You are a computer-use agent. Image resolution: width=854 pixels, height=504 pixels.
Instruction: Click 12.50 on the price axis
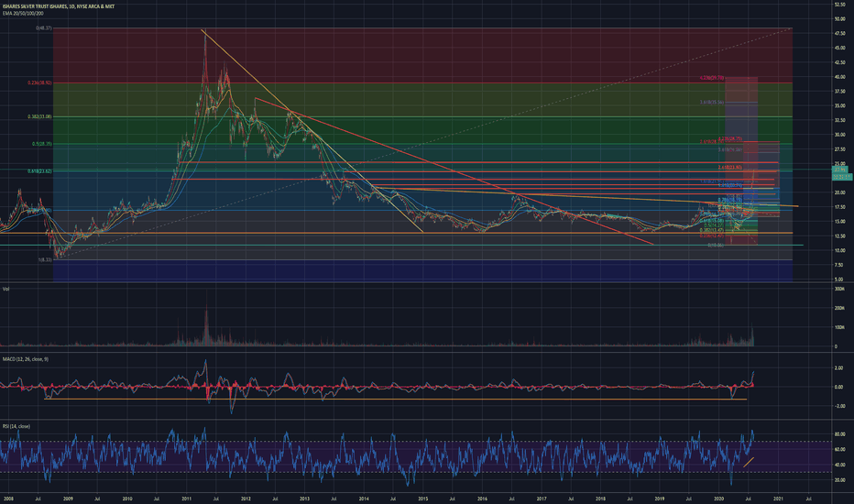tap(839, 236)
